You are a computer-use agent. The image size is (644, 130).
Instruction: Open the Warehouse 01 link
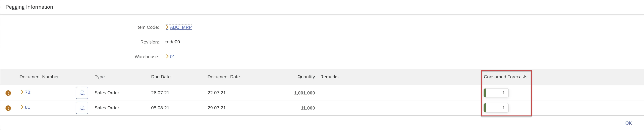[x=172, y=57]
